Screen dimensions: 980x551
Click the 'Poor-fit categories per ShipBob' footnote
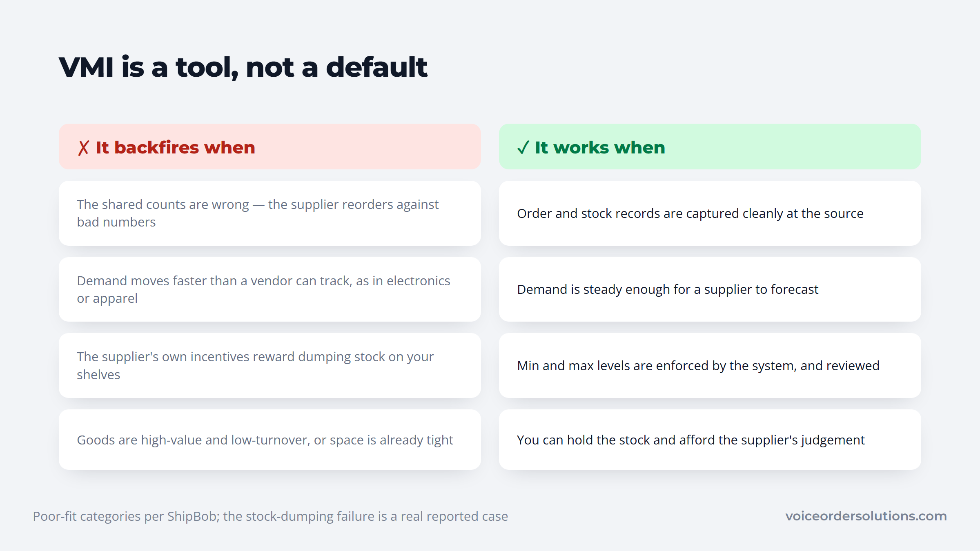pyautogui.click(x=270, y=516)
